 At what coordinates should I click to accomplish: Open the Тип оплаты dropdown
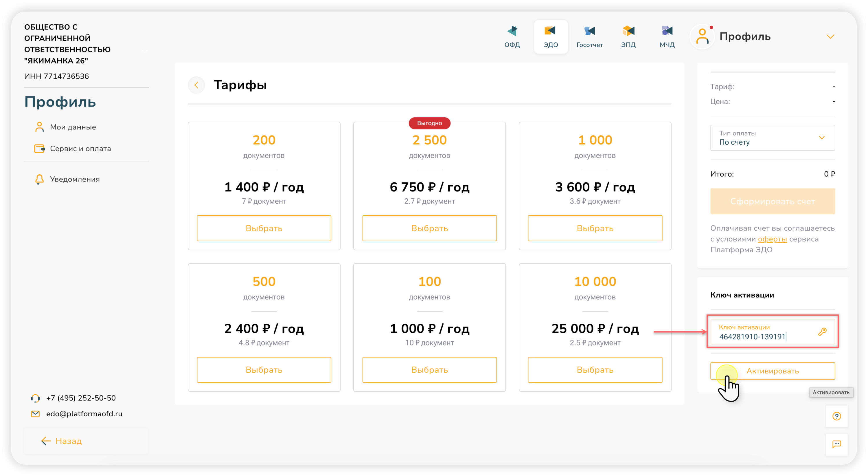pos(772,138)
